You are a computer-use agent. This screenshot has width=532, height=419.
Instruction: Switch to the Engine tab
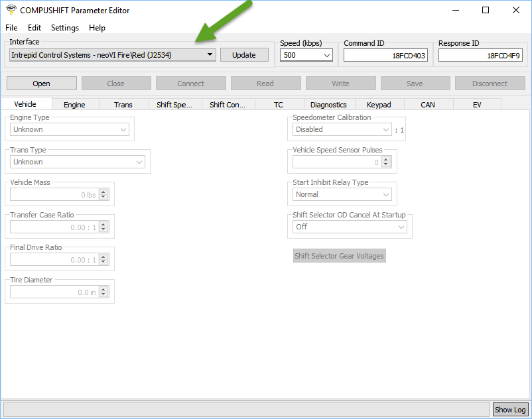[74, 105]
